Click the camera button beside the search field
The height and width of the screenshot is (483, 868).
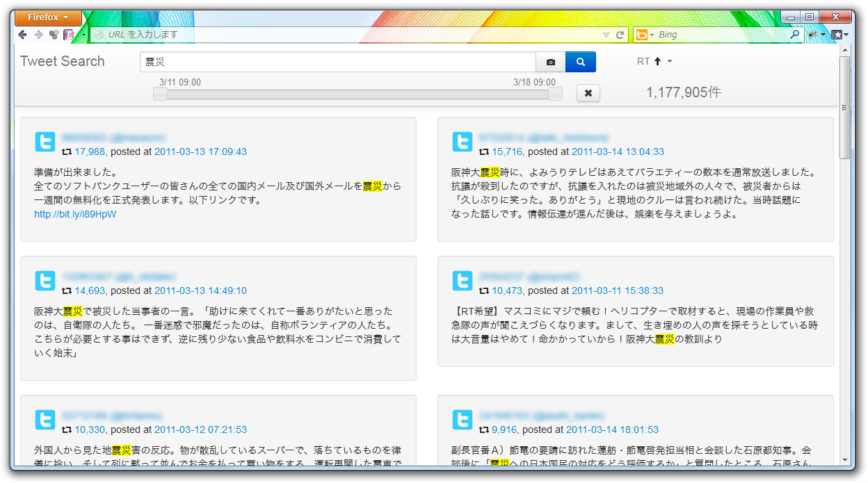click(551, 62)
